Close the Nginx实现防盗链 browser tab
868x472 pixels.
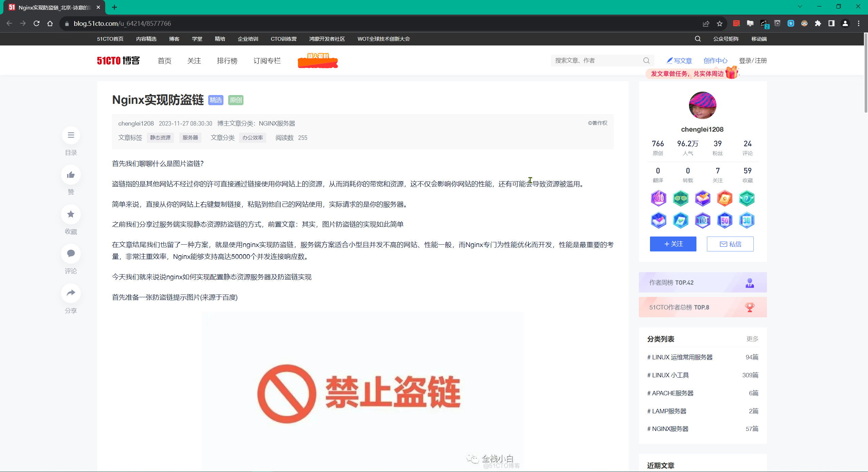coord(98,7)
